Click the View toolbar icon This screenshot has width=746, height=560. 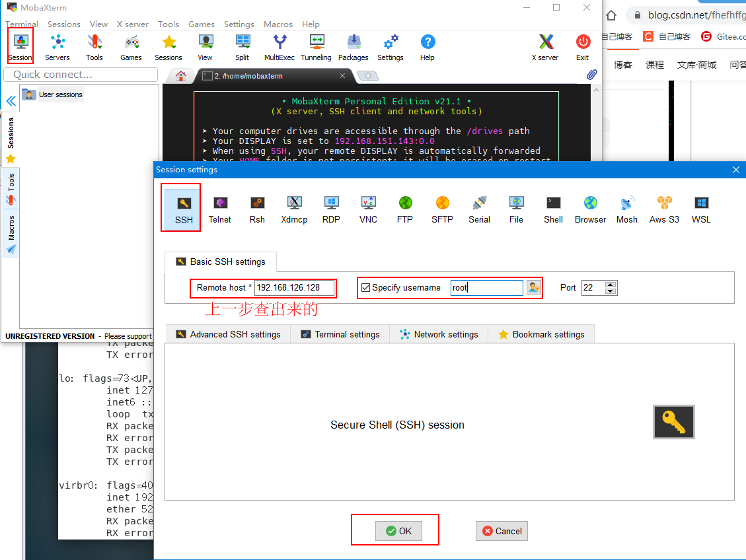point(205,47)
